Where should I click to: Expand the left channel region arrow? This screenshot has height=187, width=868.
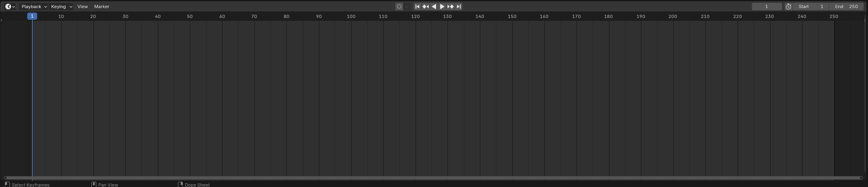(2, 20)
